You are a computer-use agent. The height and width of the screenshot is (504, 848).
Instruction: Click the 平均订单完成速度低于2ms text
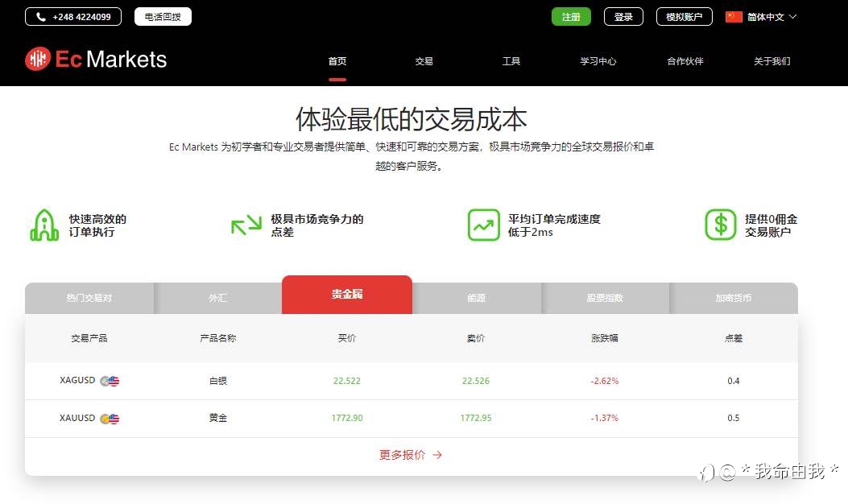tap(554, 225)
